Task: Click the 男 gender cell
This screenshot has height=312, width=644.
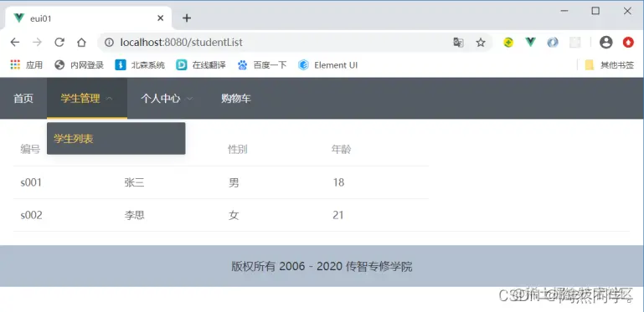Action: coord(234,182)
